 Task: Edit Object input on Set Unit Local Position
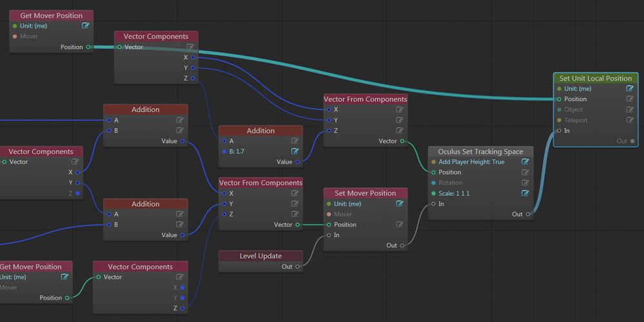coord(630,109)
